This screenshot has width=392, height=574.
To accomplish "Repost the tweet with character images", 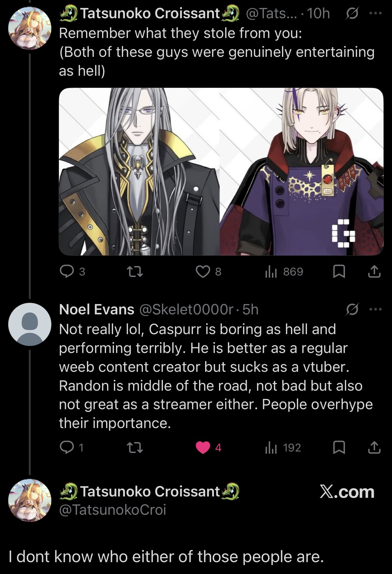I will point(135,271).
